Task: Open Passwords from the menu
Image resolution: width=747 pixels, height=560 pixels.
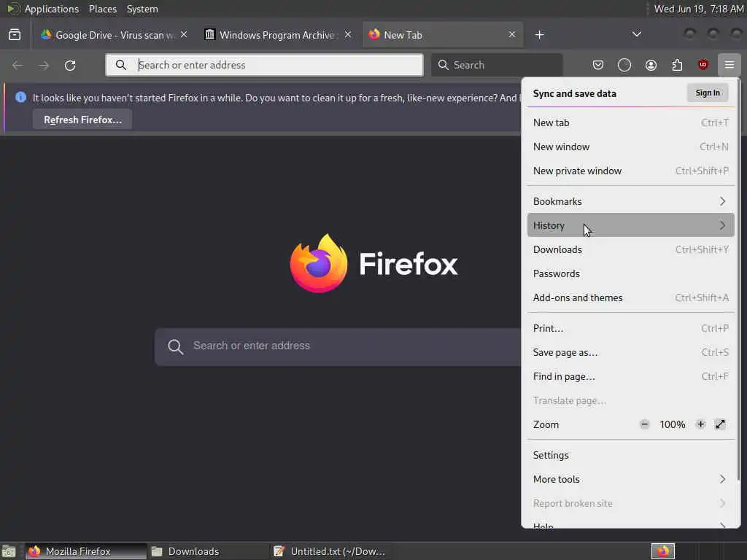Action: pyautogui.click(x=631, y=273)
